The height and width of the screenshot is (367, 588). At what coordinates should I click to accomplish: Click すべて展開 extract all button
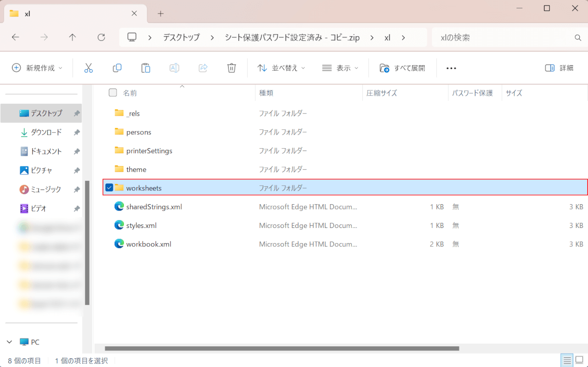click(x=403, y=68)
